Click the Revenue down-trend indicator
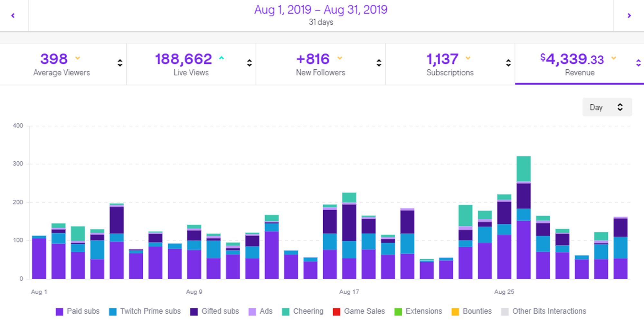644x322 pixels. pos(614,58)
